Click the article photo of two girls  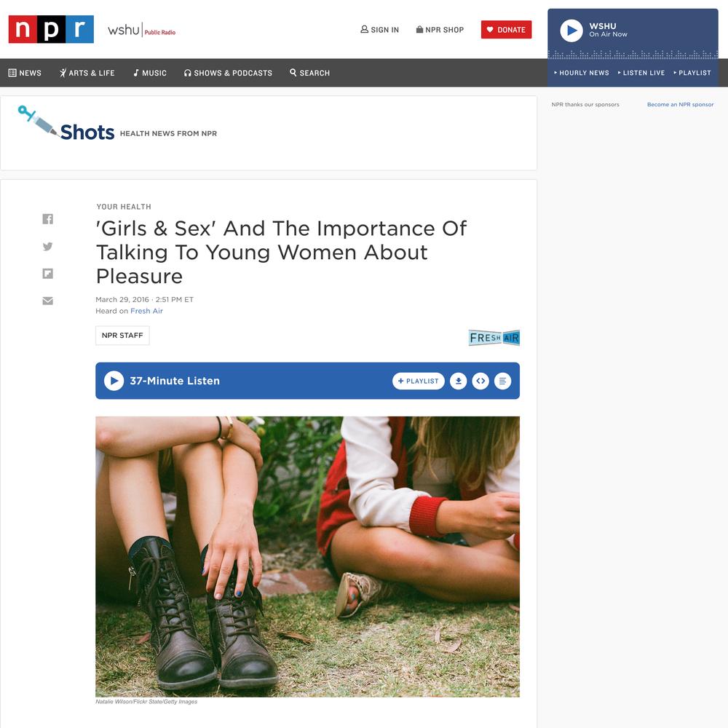307,557
